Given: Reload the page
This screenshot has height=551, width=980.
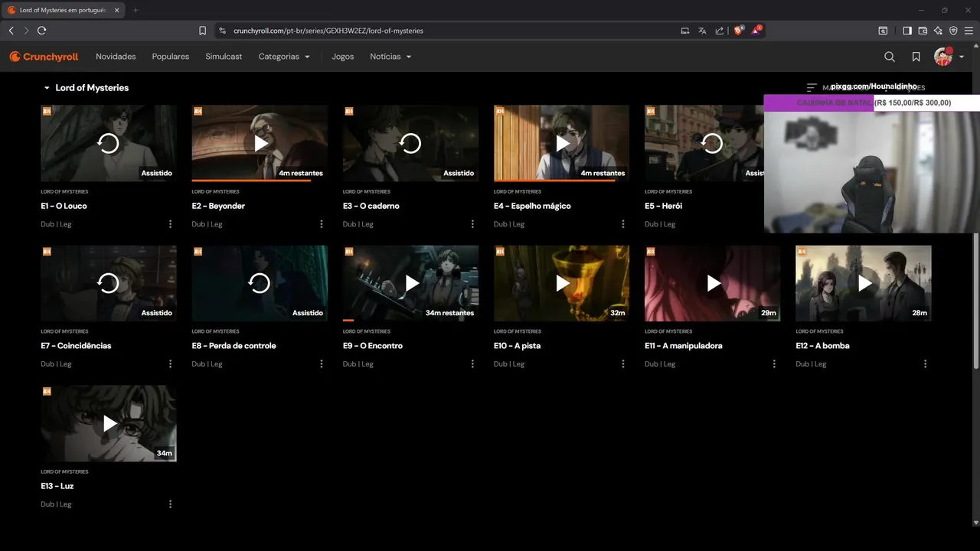Looking at the screenshot, I should point(41,31).
